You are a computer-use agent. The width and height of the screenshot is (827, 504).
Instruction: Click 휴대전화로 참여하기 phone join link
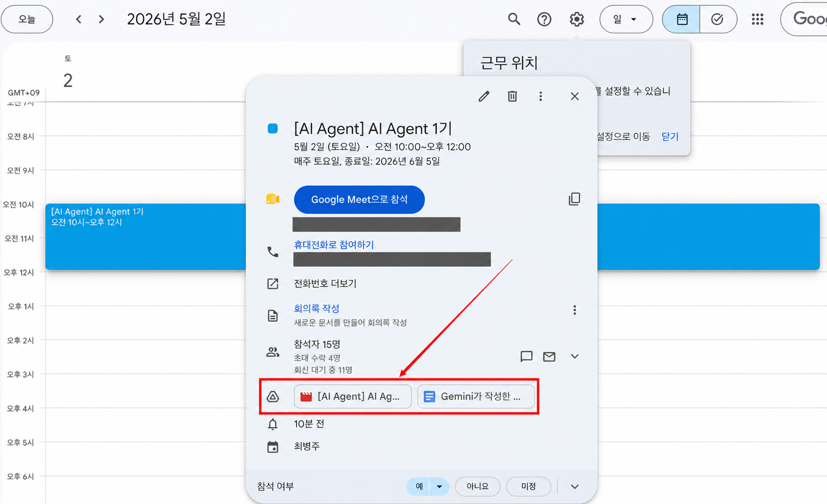(334, 245)
